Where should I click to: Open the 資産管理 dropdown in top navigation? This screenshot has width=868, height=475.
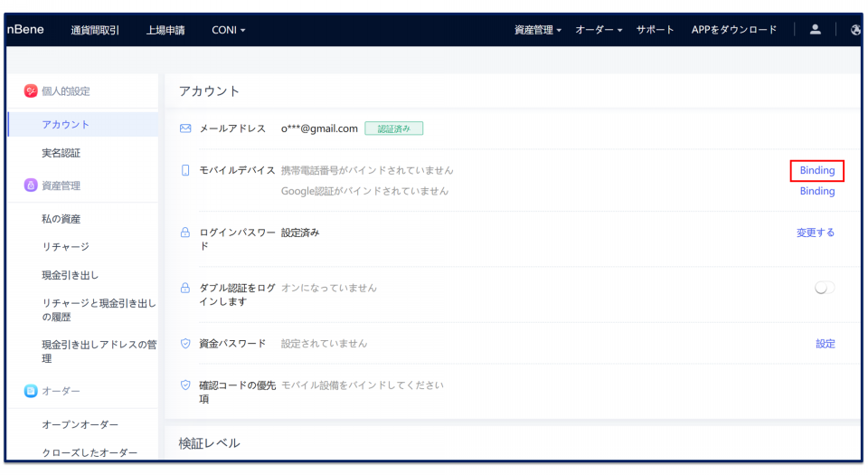pyautogui.click(x=537, y=30)
